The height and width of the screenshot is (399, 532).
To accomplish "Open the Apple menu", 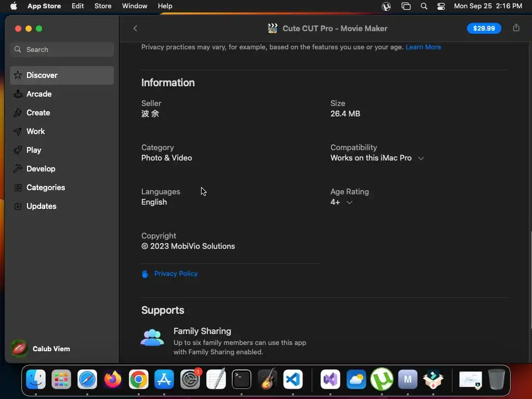I will coord(14,6).
